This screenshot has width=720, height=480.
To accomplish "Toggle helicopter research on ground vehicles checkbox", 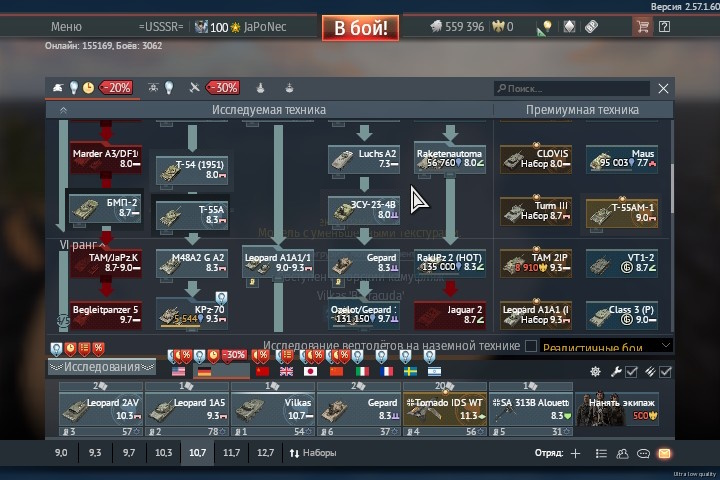I will coord(531,346).
